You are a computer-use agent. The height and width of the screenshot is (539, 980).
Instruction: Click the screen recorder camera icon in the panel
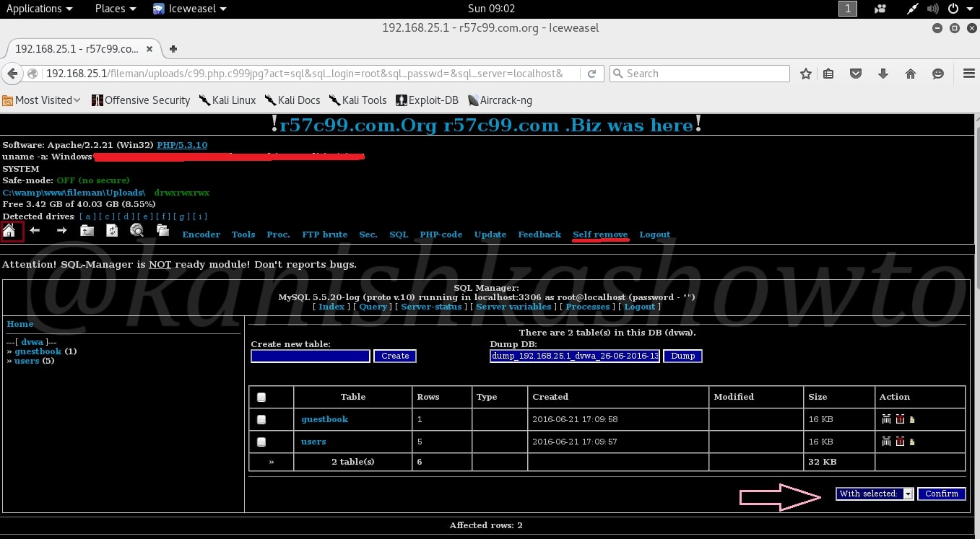tap(880, 9)
